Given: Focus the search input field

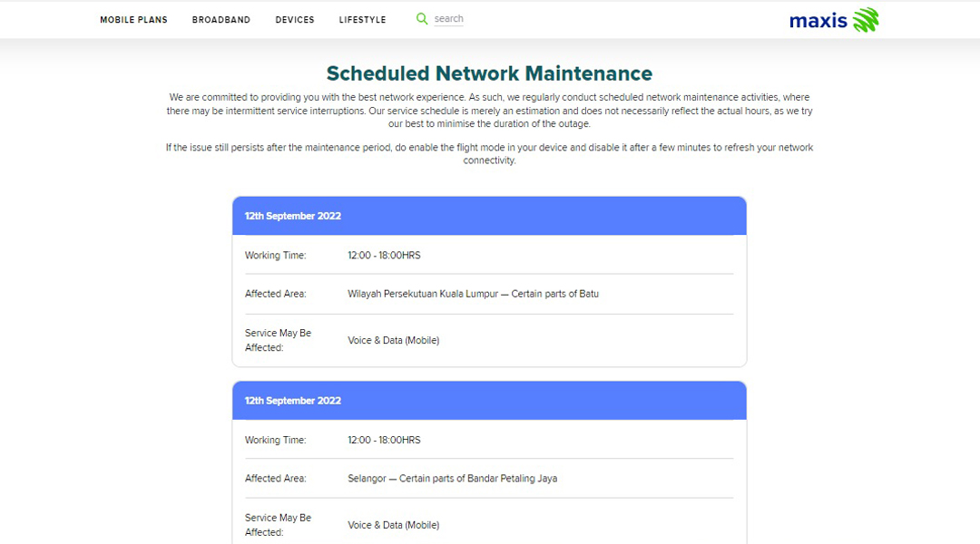Looking at the screenshot, I should 449,19.
